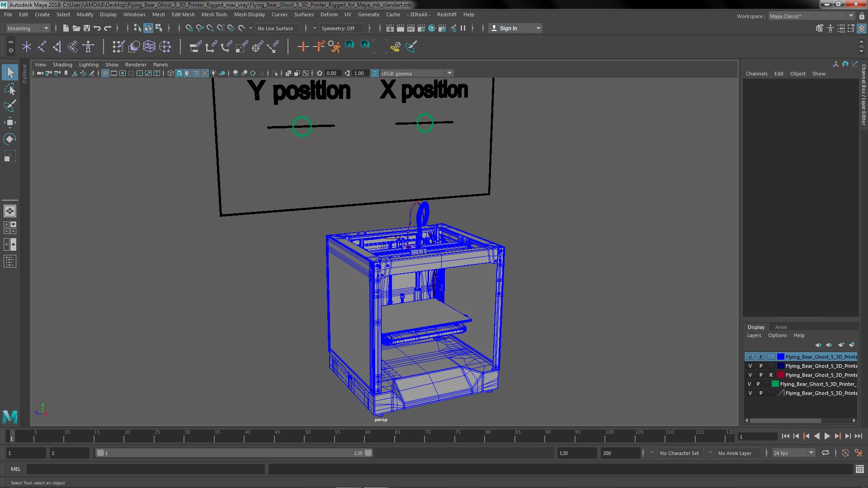Step forward one frame button
The height and width of the screenshot is (488, 868).
pos(848,436)
